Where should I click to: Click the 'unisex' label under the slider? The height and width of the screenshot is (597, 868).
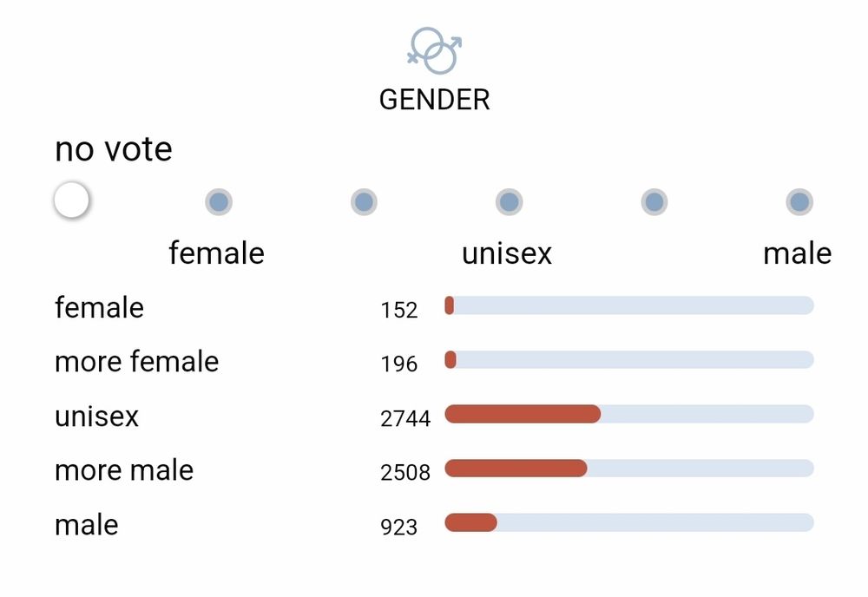(x=507, y=253)
